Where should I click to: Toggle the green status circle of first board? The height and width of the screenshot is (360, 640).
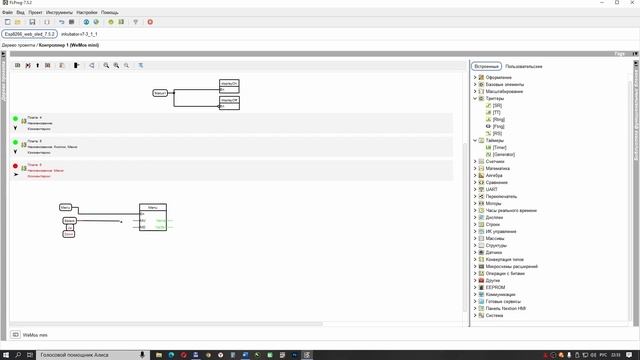click(16, 119)
